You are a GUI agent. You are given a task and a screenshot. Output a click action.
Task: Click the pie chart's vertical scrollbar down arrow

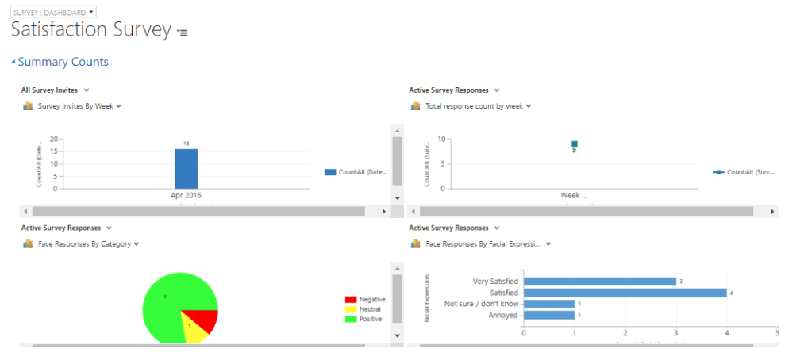point(396,335)
